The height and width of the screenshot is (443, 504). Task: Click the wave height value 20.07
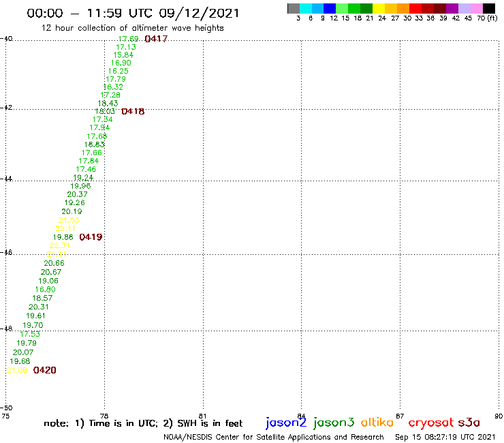tap(23, 352)
